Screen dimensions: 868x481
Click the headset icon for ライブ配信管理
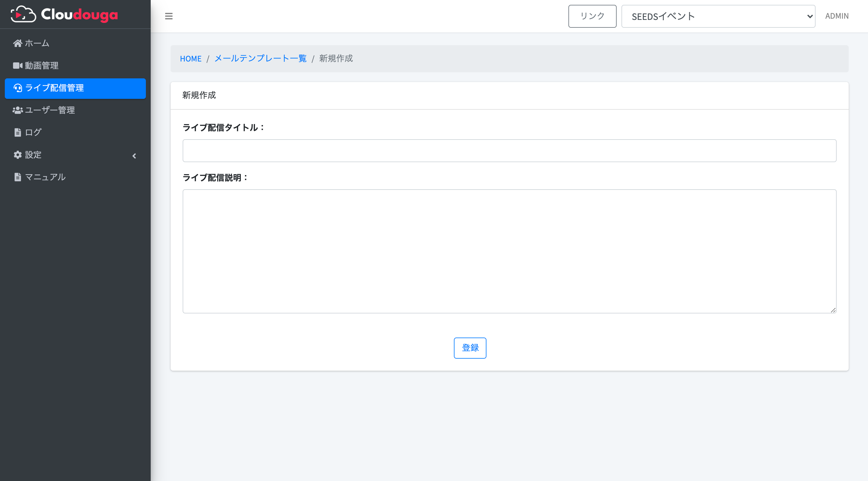(17, 88)
